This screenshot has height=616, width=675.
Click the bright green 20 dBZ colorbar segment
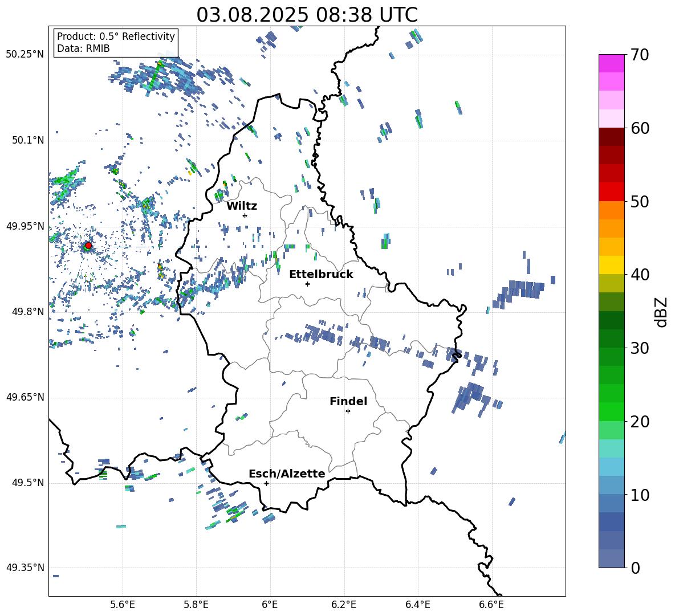(x=611, y=411)
